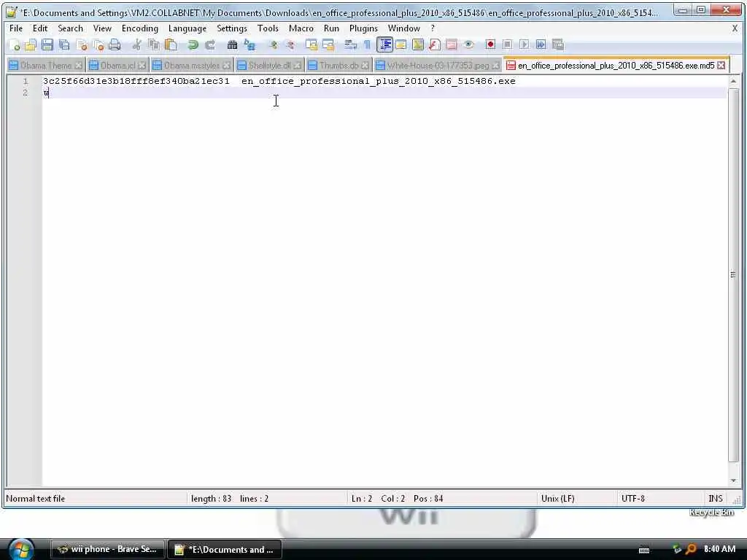Switch to the Thumbs.db tab
Screen dimensions: 747x560
point(338,65)
